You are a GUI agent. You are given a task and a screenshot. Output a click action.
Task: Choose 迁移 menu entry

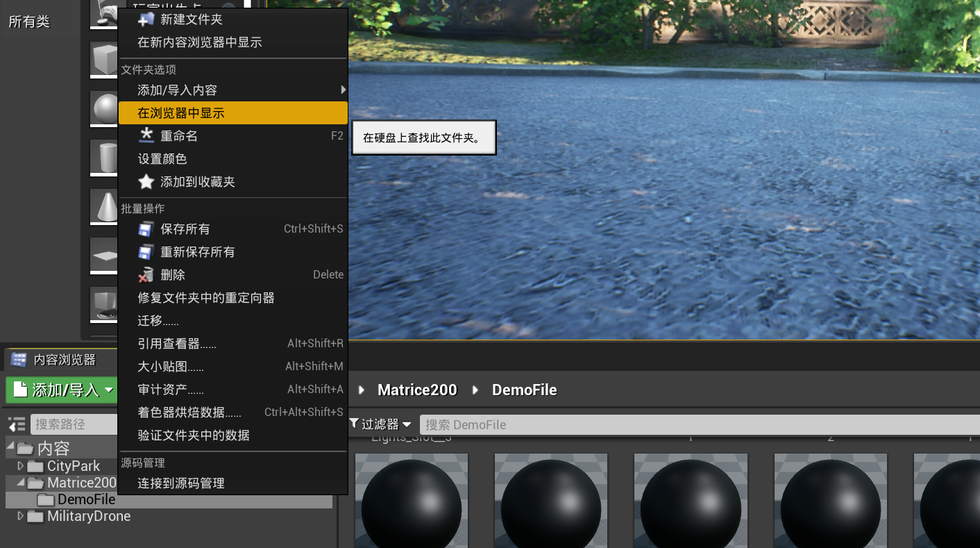[233, 320]
